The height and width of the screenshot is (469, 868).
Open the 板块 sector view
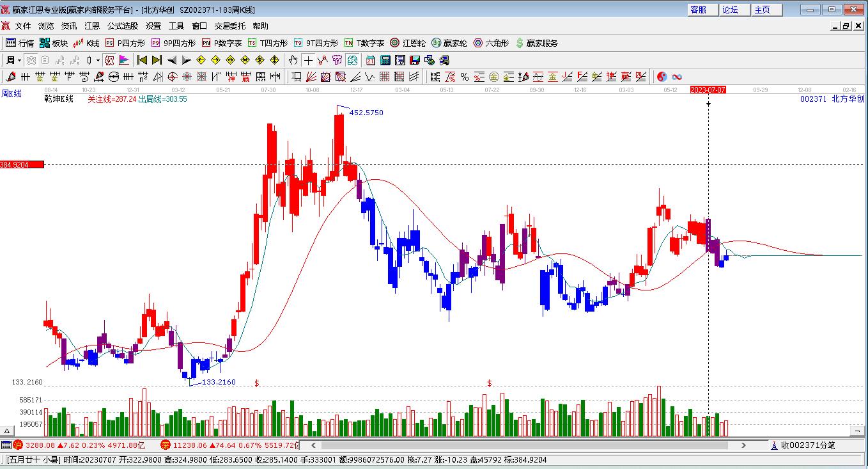point(54,43)
